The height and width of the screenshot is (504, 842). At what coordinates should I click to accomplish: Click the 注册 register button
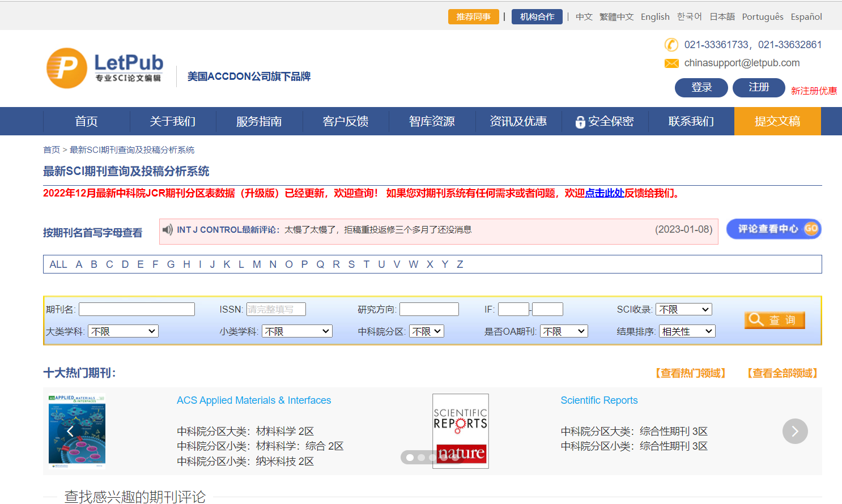759,87
